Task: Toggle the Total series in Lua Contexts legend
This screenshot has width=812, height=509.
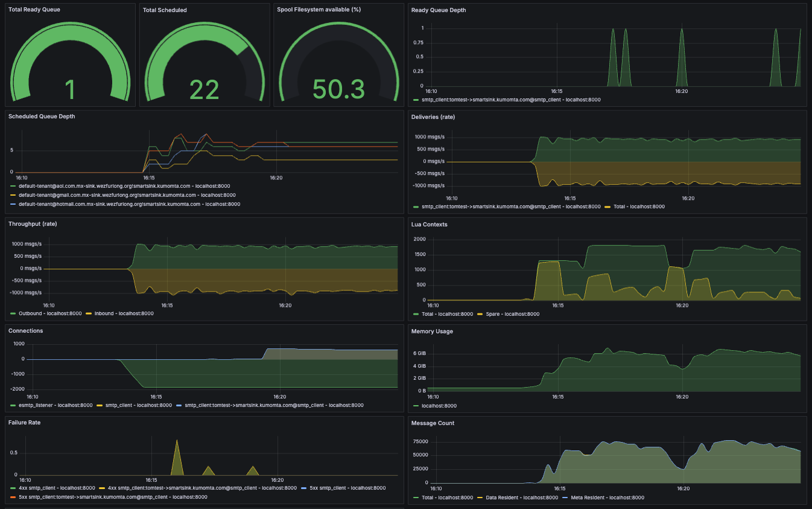Action: [x=447, y=314]
